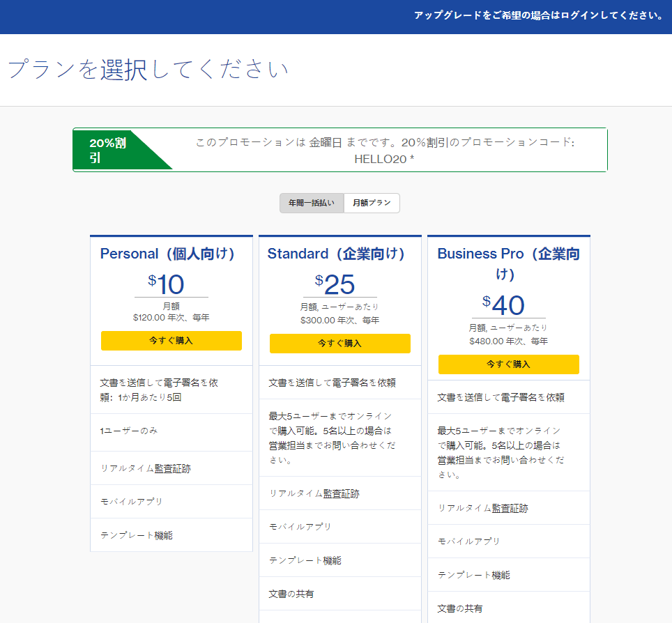Click the 月額 label under the $10 price
The width and height of the screenshot is (672, 623).
pos(171,307)
